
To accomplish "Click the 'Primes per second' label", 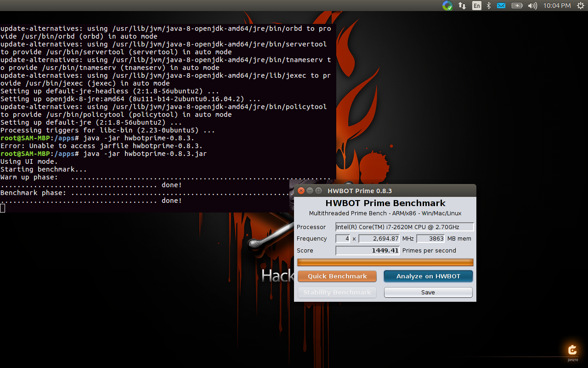I will coord(429,251).
